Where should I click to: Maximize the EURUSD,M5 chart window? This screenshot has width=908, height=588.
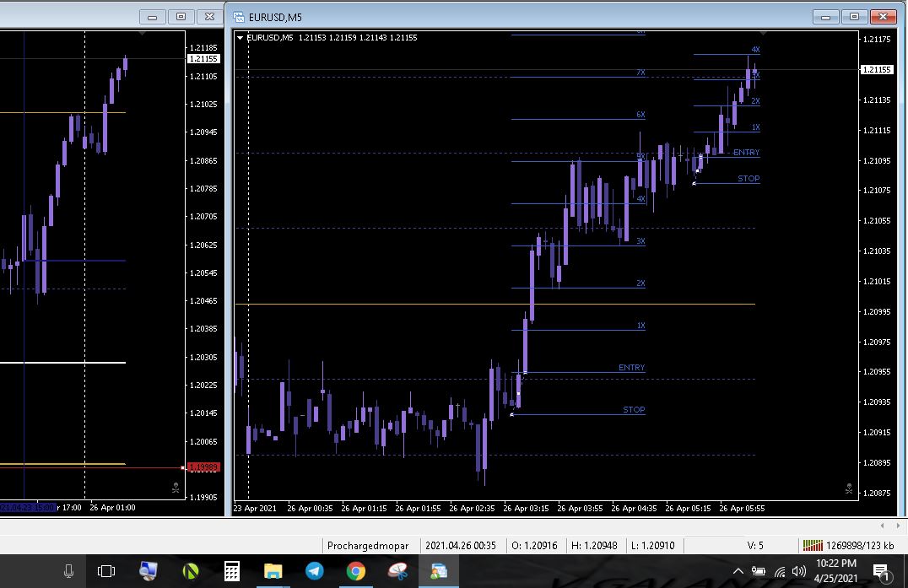854,17
